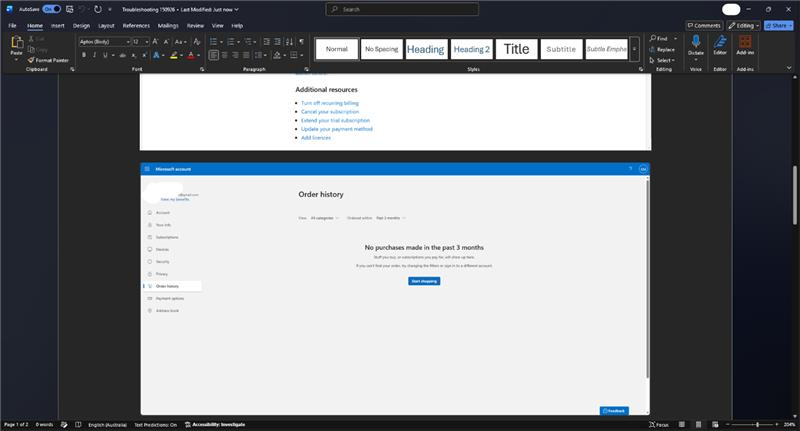Switch to the Insert tab
800x431 pixels.
(x=58, y=26)
